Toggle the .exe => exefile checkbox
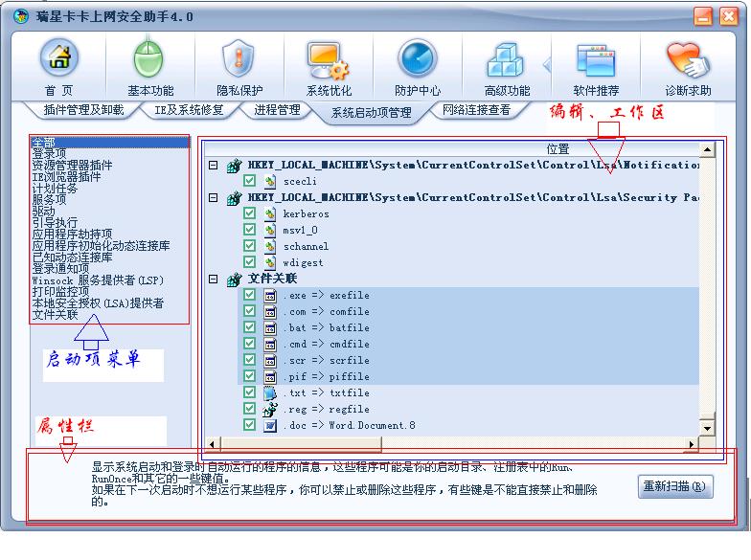Viewport: 751px width, 560px height. click(x=249, y=295)
